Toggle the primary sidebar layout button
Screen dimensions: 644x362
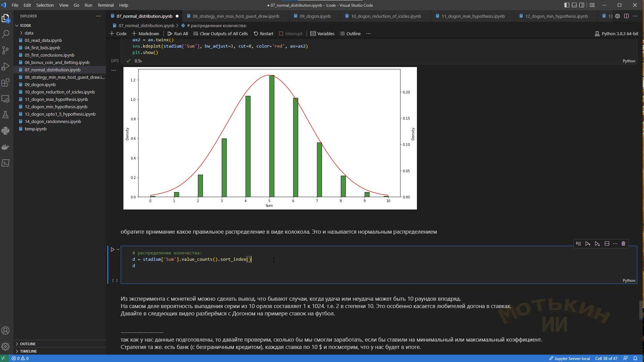click(567, 5)
